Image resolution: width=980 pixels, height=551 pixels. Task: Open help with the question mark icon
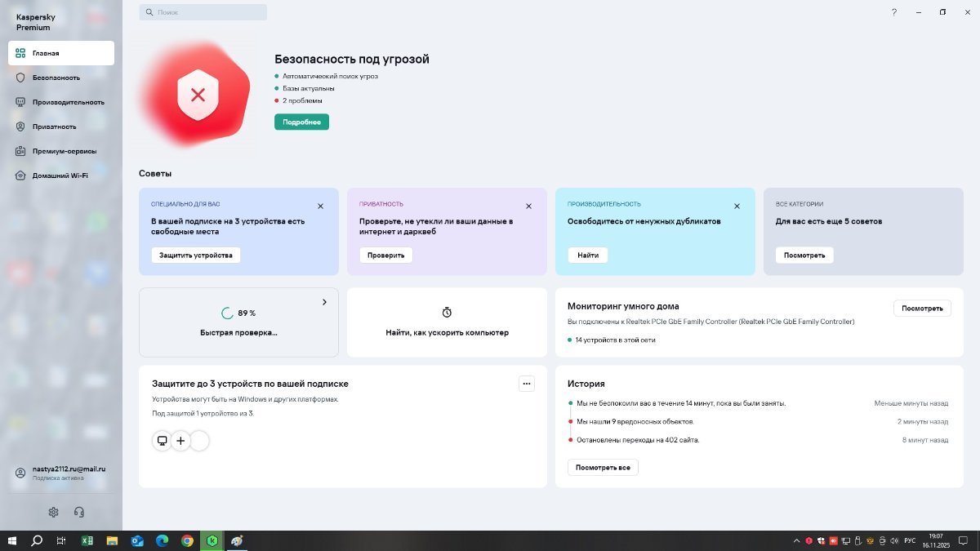894,12
